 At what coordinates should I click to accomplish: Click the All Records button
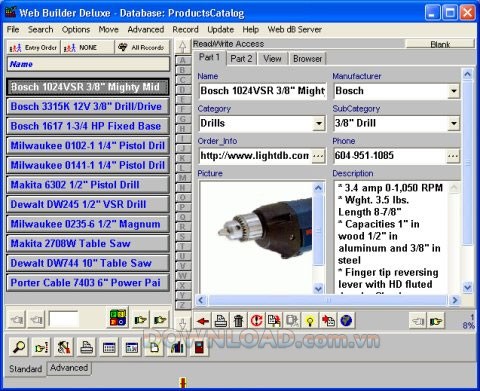[x=142, y=48]
